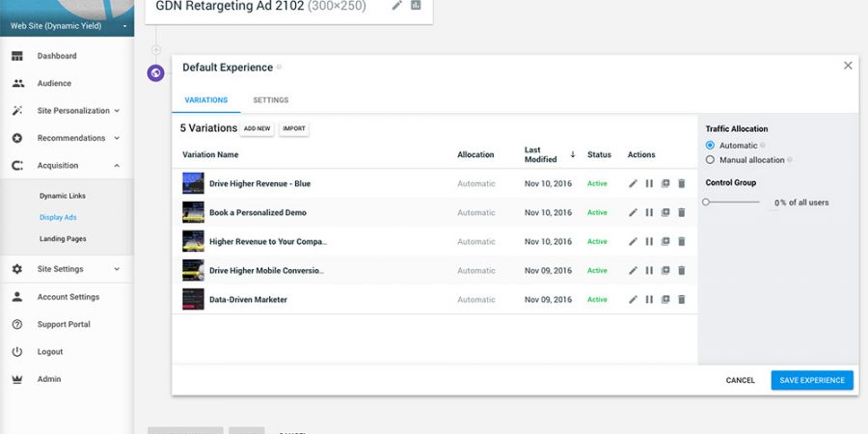This screenshot has height=434, width=868.
Task: Close the Default Experience panel
Action: 848,66
